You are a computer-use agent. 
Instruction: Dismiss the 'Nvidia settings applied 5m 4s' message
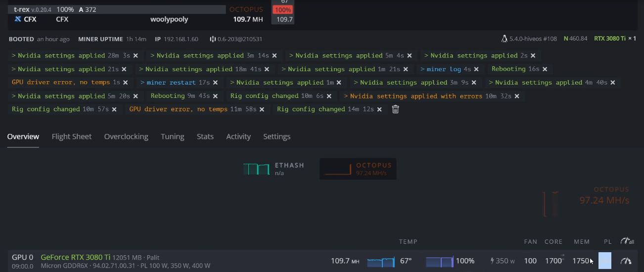[x=410, y=56]
